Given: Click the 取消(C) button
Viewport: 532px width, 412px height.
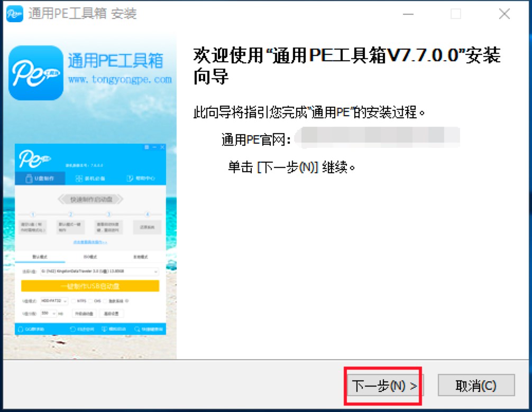Looking at the screenshot, I should (476, 386).
